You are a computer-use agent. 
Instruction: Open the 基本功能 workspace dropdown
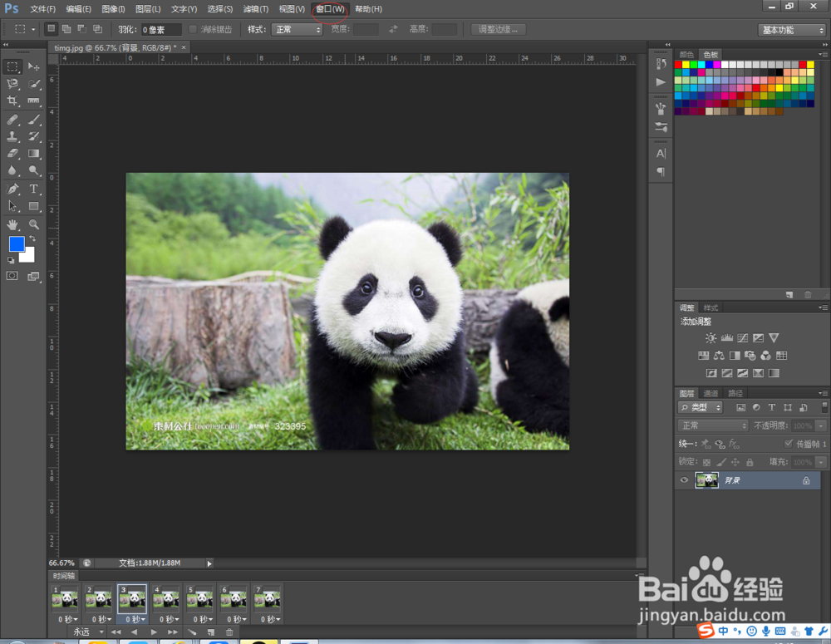pyautogui.click(x=792, y=30)
